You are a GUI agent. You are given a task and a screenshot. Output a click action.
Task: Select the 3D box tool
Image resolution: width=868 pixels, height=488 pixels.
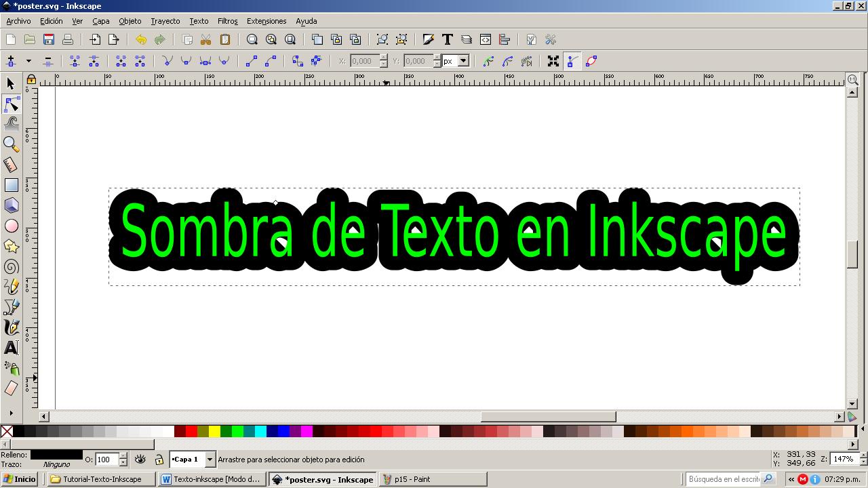point(11,205)
